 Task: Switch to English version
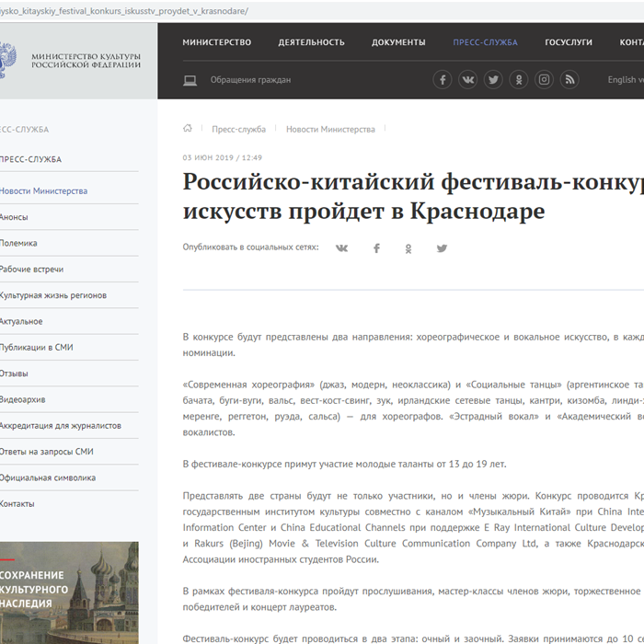(626, 80)
